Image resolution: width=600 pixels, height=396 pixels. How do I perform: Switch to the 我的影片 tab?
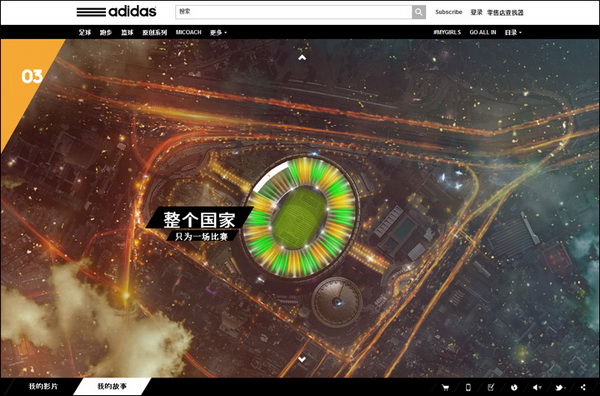coord(43,386)
